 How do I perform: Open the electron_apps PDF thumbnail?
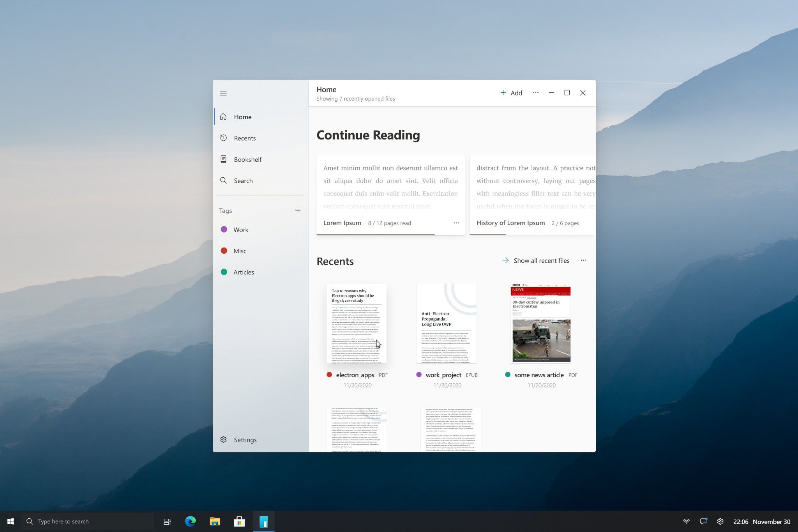click(x=356, y=323)
